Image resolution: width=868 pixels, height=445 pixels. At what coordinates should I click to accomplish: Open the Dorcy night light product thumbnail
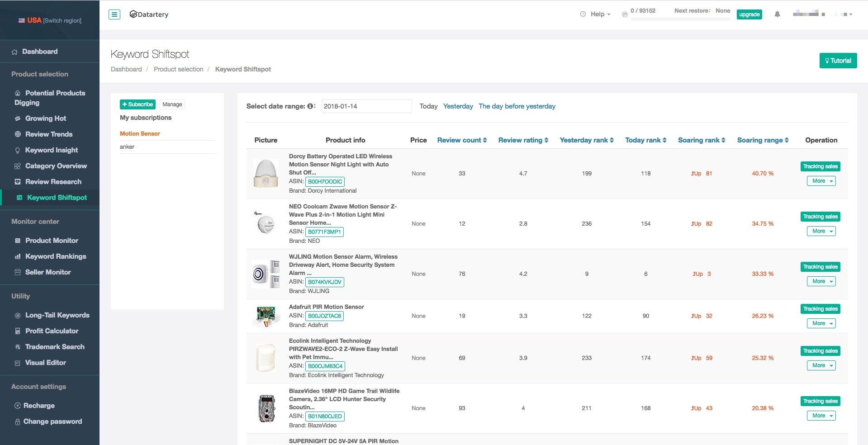tap(266, 174)
